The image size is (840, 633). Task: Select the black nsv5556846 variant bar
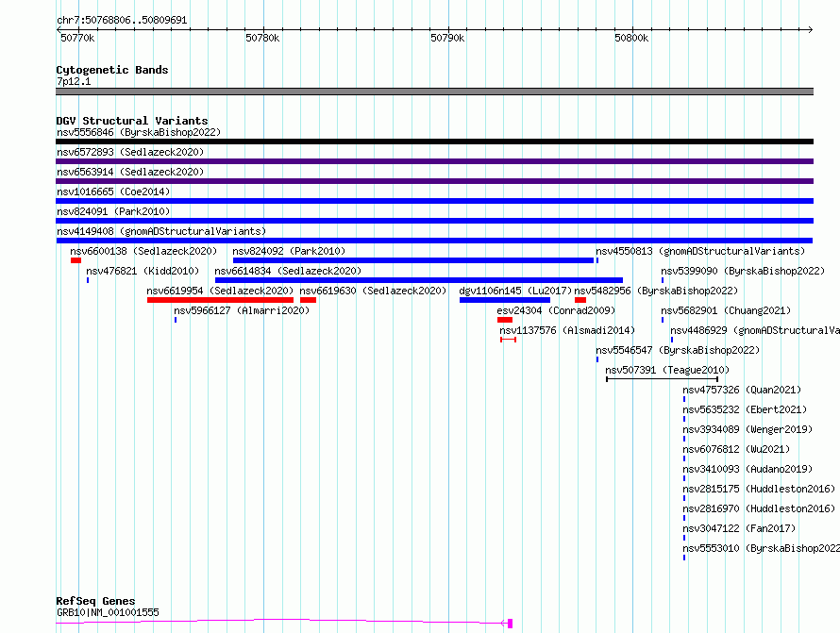pyautogui.click(x=434, y=142)
